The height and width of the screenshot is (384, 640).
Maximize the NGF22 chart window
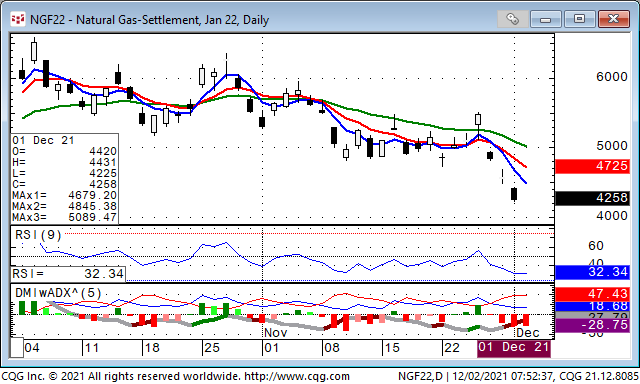tap(579, 19)
